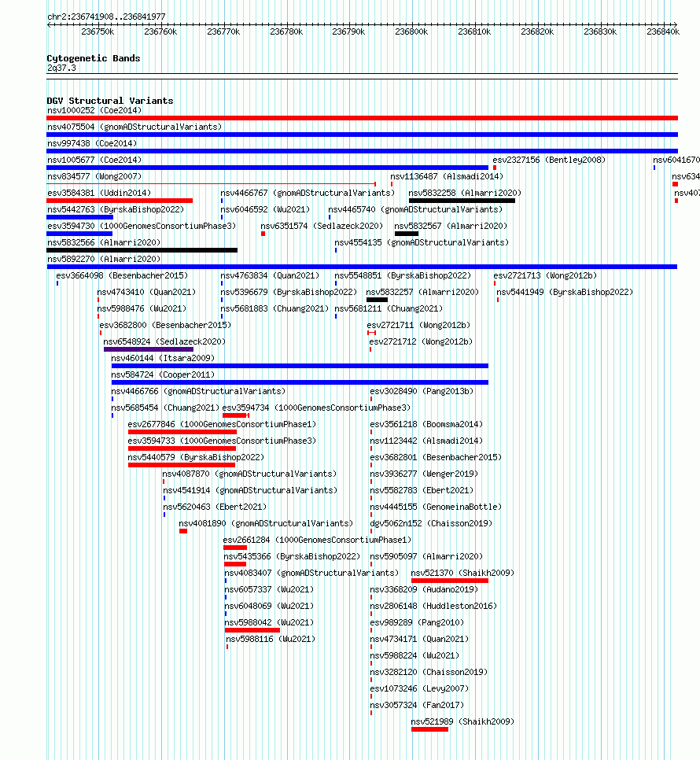
Task: Open nsv1005677 (Coe2014) variant
Action: click(94, 160)
